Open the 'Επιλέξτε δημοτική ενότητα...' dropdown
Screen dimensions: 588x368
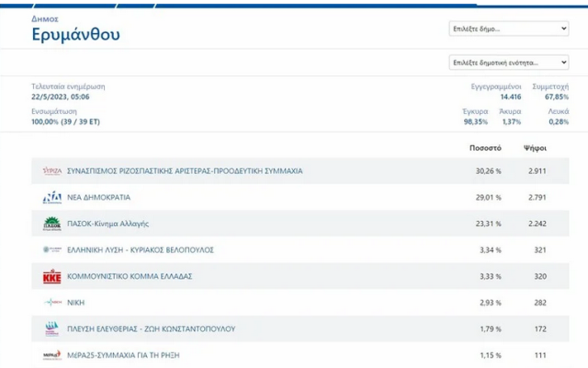[509, 63]
